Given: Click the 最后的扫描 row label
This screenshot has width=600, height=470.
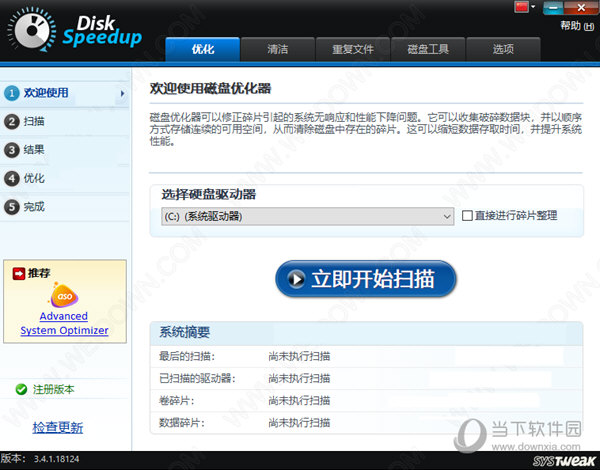Looking at the screenshot, I should 187,357.
